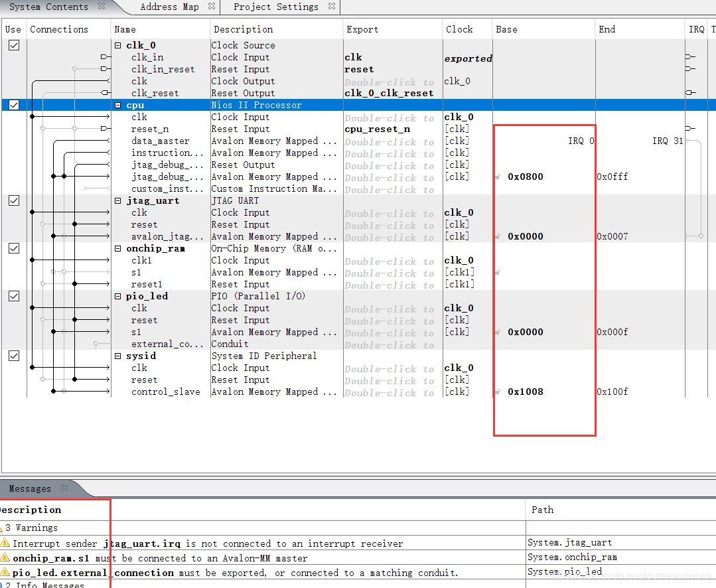This screenshot has width=716, height=588.
Task: Toggle the Use checkbox for jtag_uart
Action: (14, 200)
